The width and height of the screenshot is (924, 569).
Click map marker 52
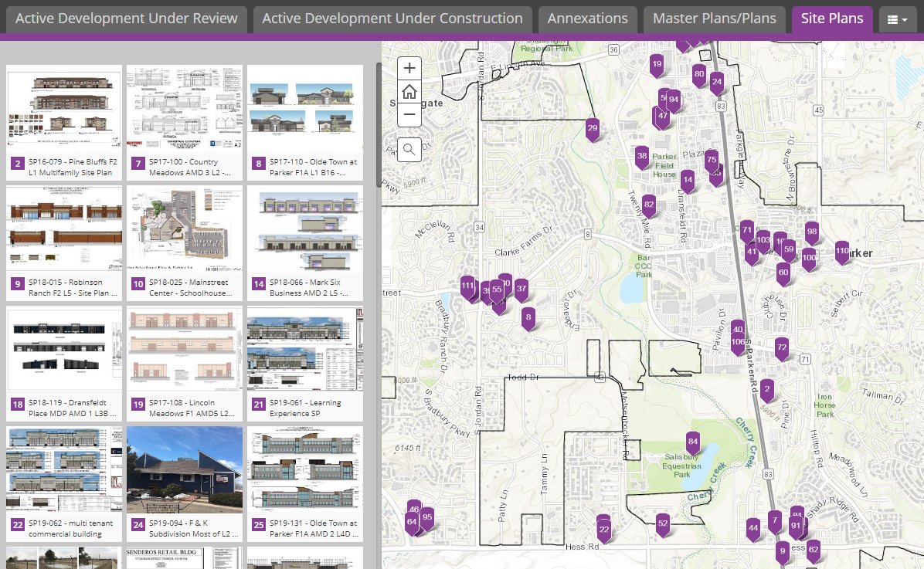[x=663, y=525]
